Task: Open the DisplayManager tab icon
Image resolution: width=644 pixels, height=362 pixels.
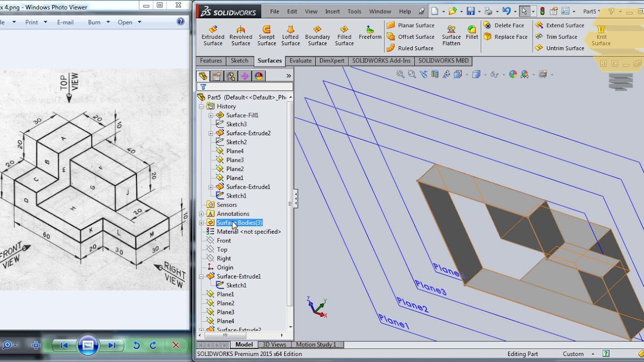Action: click(259, 76)
